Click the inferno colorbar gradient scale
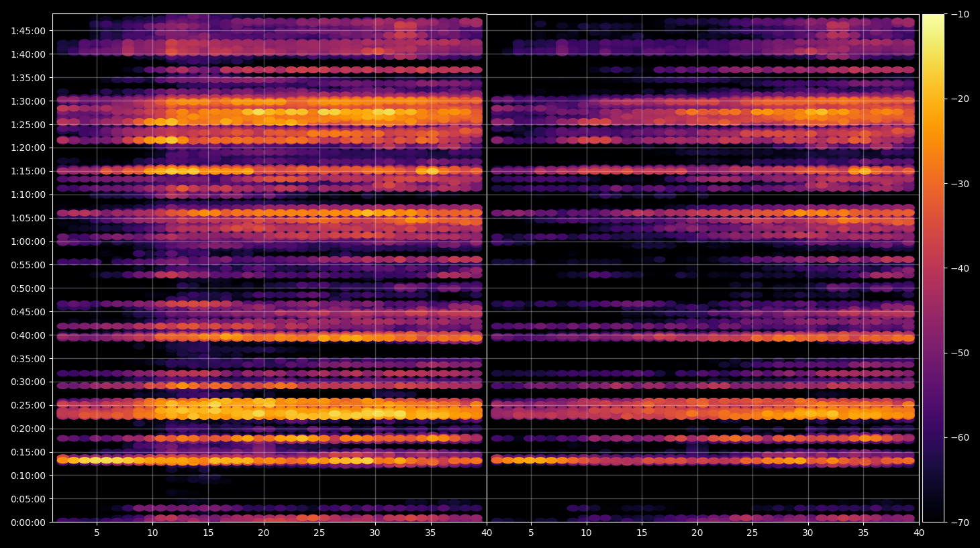 pos(933,268)
